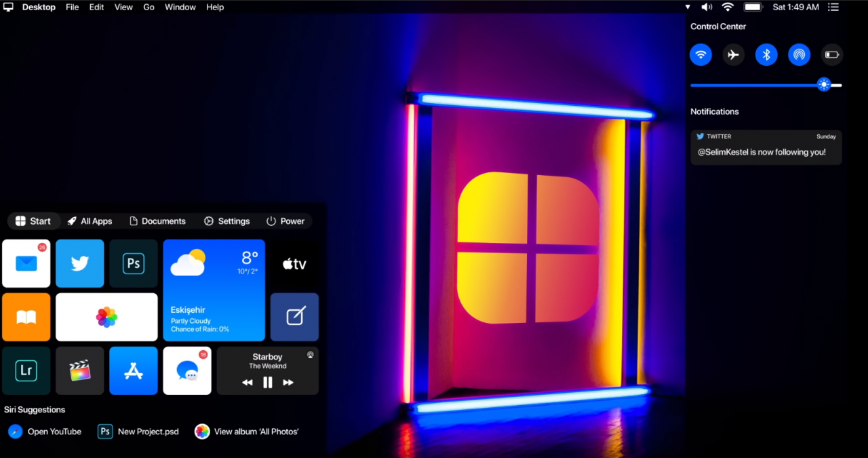Click the battery icon in menu bar

pos(753,7)
